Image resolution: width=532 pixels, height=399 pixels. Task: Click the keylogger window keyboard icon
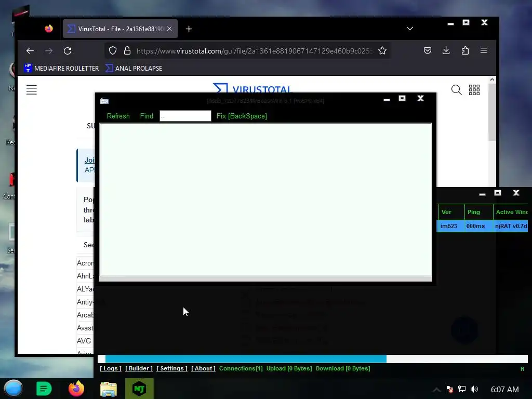click(104, 101)
